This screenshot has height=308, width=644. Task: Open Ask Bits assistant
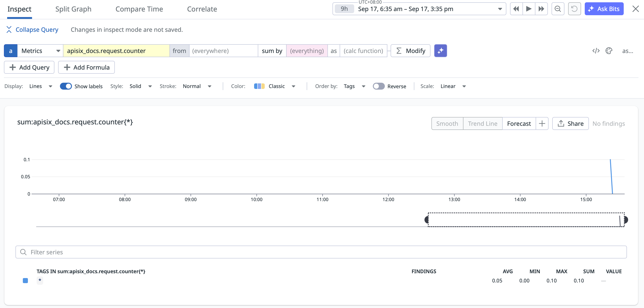pyautogui.click(x=604, y=9)
